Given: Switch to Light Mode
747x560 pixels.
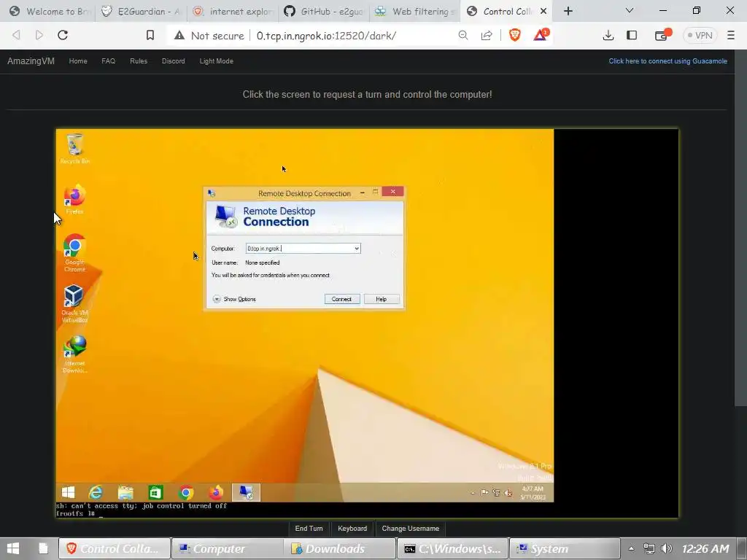Looking at the screenshot, I should 216,61.
